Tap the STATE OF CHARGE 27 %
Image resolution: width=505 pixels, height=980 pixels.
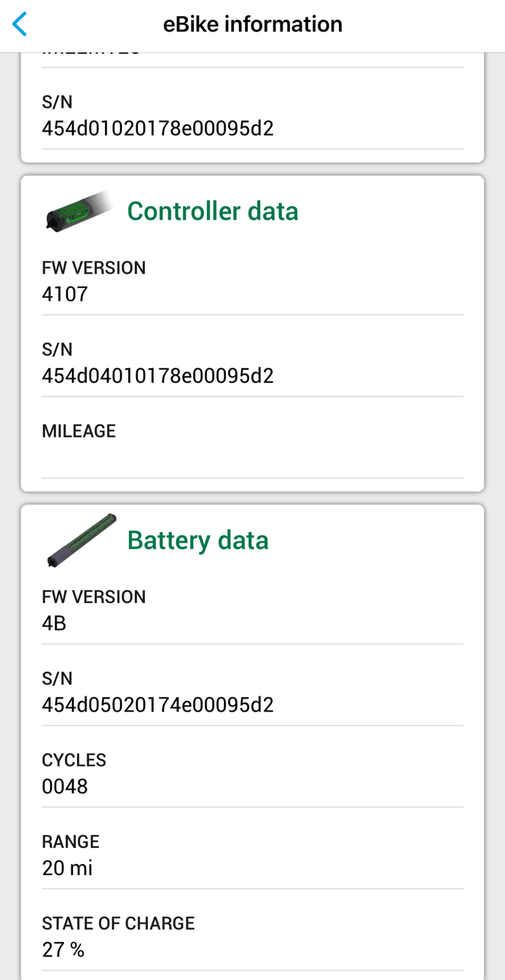click(63, 950)
